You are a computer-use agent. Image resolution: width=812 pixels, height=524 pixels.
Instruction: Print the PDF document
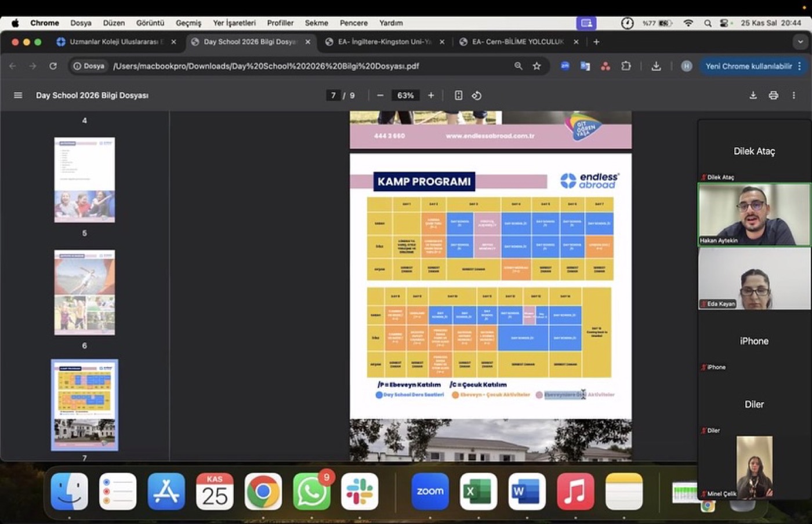pyautogui.click(x=773, y=95)
